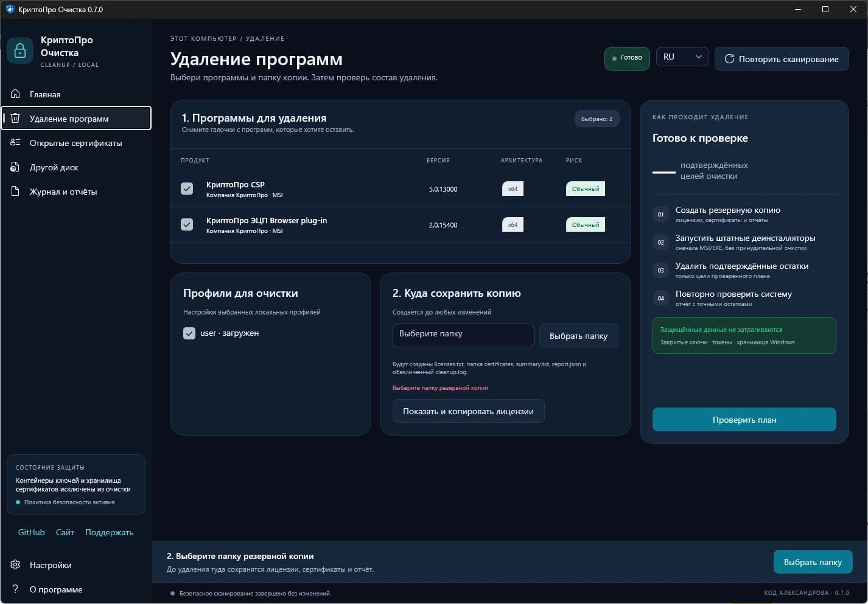Click step 03 badge Удалить подтверждённые остатки

pyautogui.click(x=660, y=270)
